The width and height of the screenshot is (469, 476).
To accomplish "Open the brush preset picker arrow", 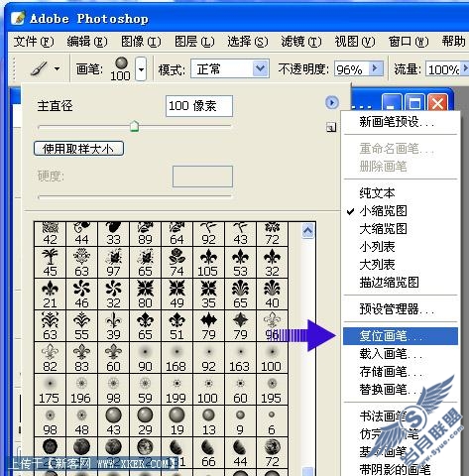I will pos(141,69).
